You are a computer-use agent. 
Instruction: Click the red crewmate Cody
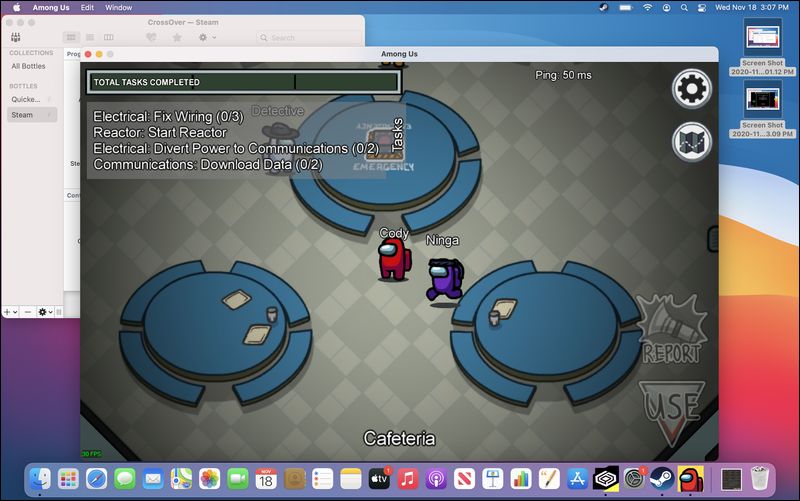pyautogui.click(x=392, y=260)
